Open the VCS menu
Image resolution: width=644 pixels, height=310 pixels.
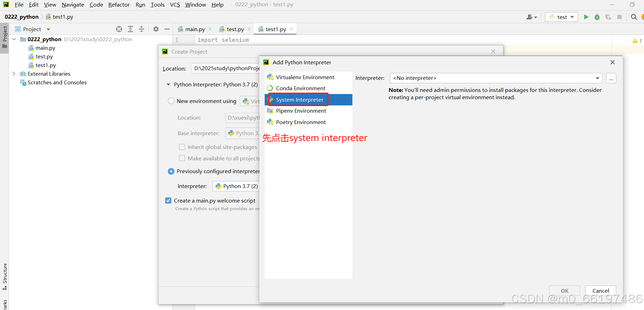175,4
